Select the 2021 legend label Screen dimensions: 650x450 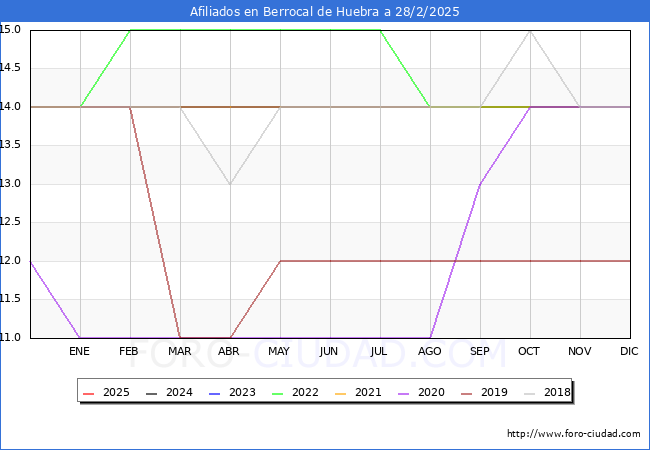pos(368,392)
